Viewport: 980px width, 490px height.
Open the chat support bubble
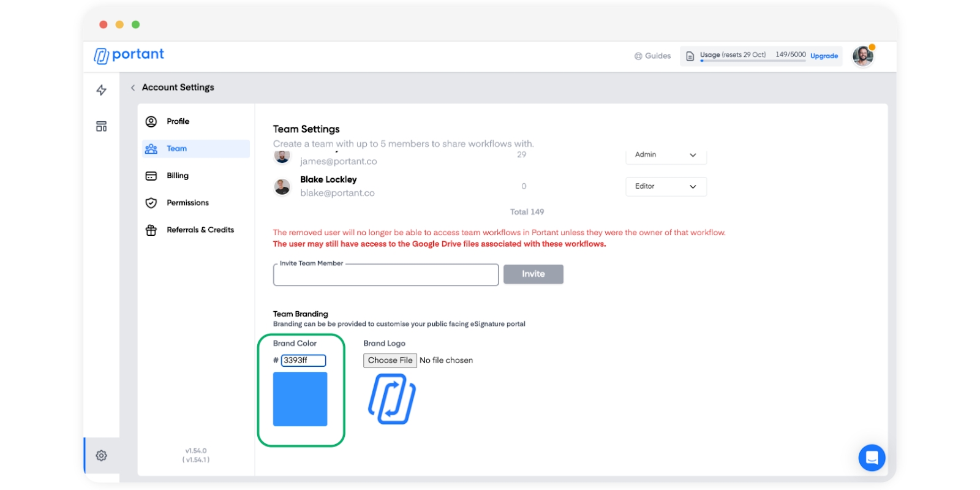click(x=872, y=458)
